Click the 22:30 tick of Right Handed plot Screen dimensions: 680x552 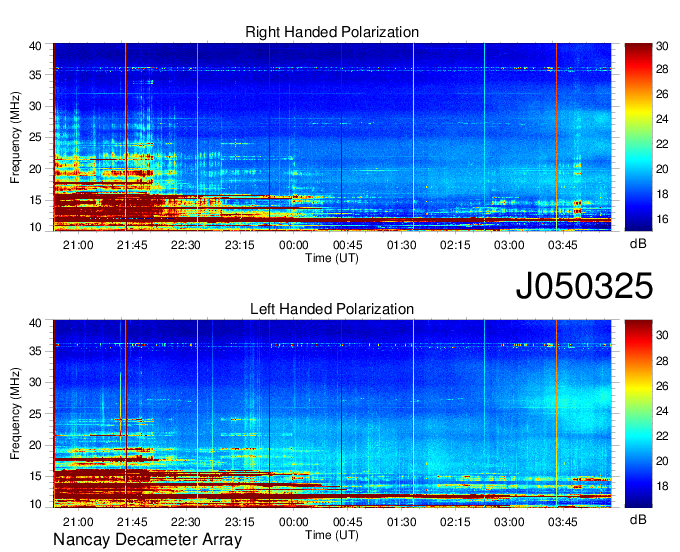(186, 245)
